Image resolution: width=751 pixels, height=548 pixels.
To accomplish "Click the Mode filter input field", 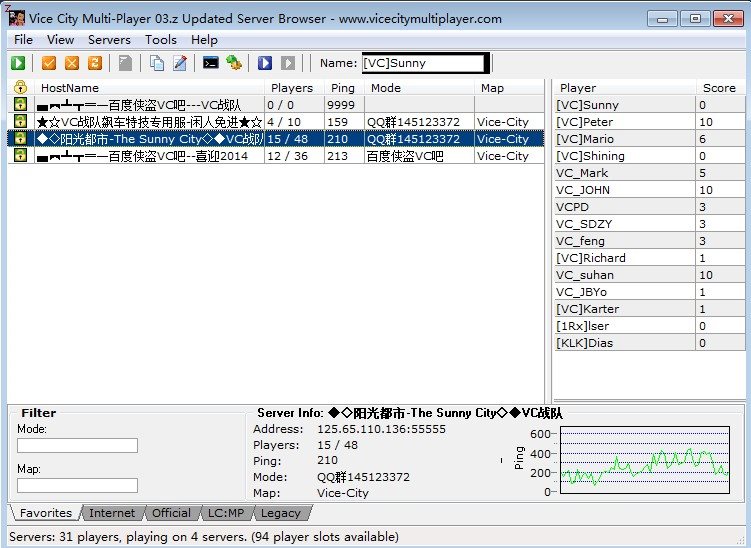I will (77, 445).
